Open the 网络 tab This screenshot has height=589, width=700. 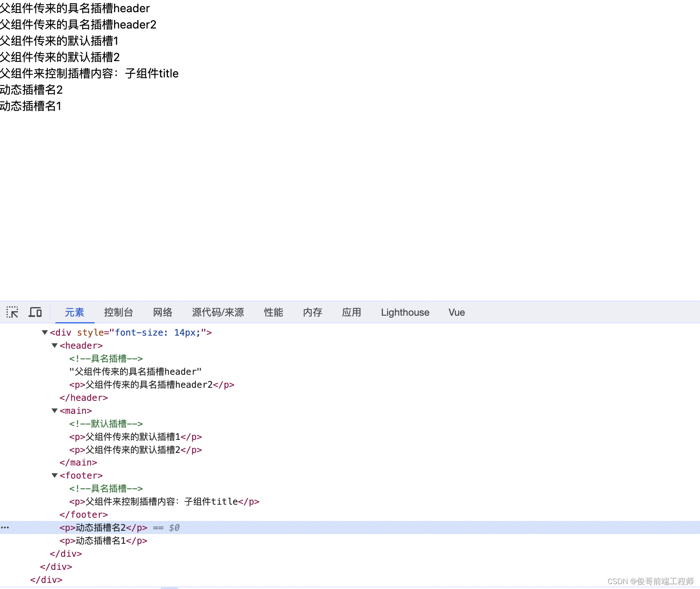coord(163,312)
